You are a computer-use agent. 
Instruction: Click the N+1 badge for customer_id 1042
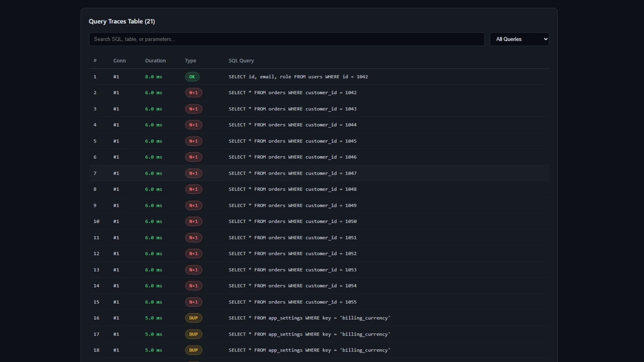click(x=194, y=93)
